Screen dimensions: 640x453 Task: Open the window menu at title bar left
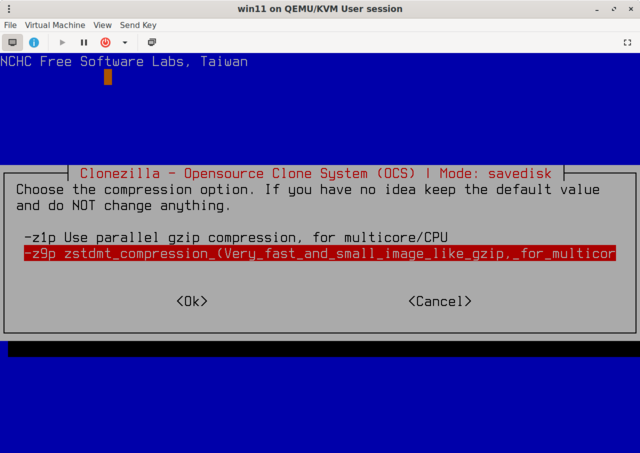pos(10,9)
